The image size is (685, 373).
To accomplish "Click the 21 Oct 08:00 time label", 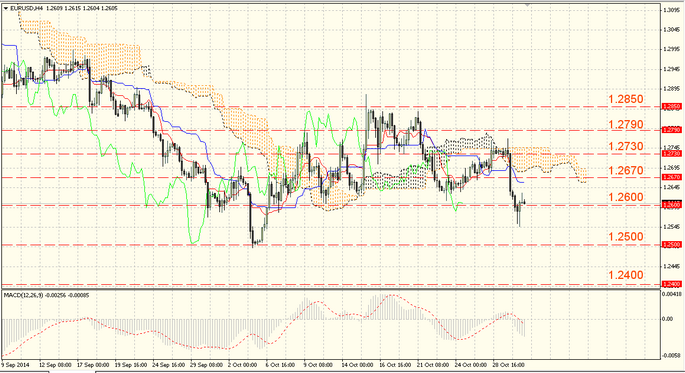I will pos(433,365).
